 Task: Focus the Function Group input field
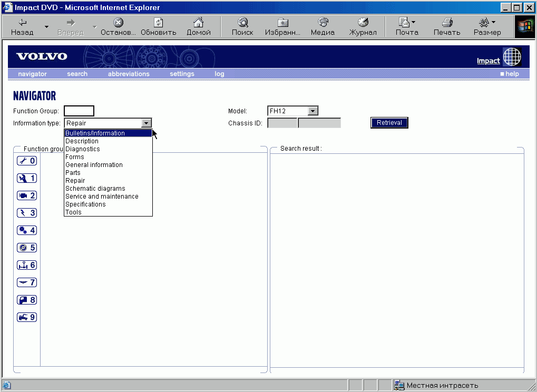[x=79, y=111]
